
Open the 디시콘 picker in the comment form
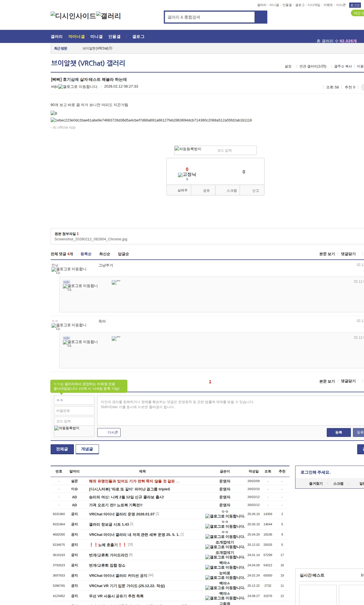coord(109,432)
